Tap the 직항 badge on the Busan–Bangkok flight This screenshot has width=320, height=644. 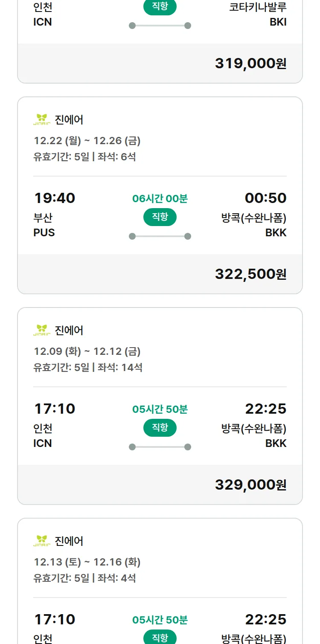[160, 217]
